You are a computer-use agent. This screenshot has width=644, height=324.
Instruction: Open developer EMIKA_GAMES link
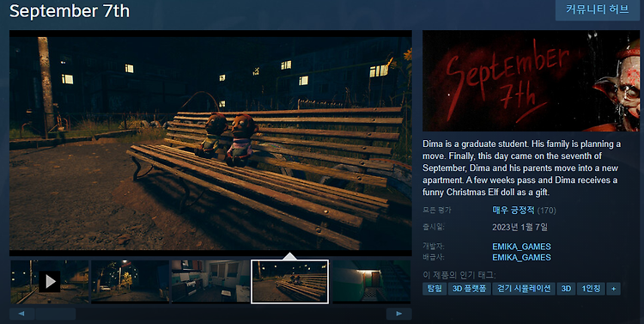point(521,247)
